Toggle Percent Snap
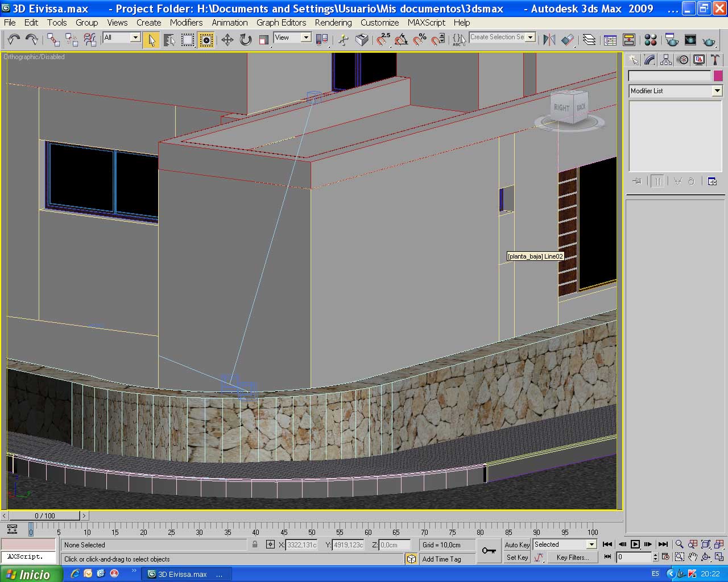The height and width of the screenshot is (582, 728). (x=420, y=39)
